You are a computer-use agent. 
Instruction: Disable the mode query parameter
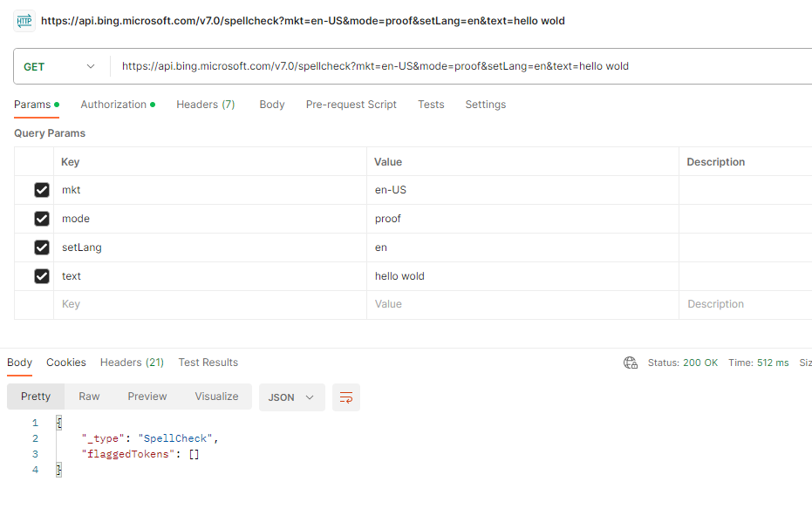pyautogui.click(x=41, y=218)
